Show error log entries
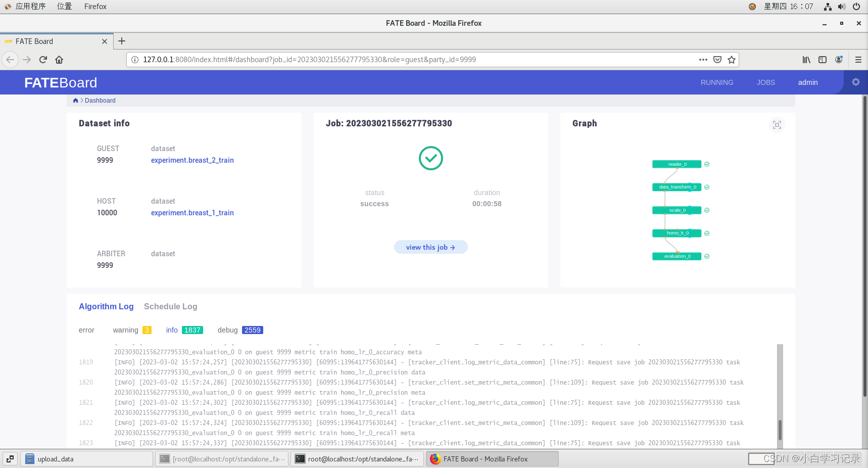This screenshot has width=868, height=468. pyautogui.click(x=86, y=330)
